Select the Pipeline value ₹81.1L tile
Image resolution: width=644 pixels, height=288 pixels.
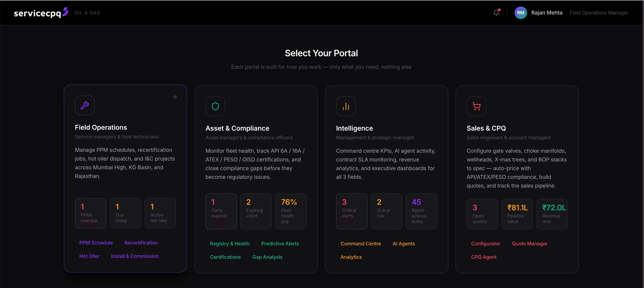coord(517,214)
